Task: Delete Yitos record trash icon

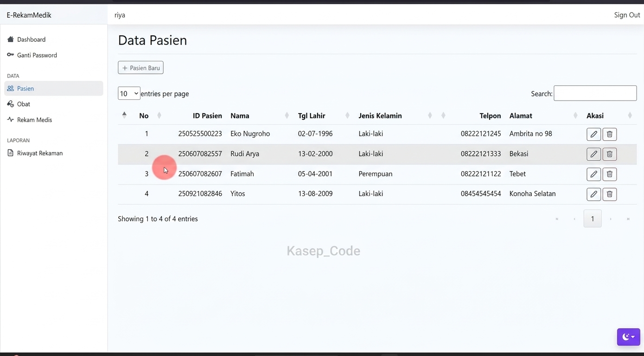Action: point(609,194)
